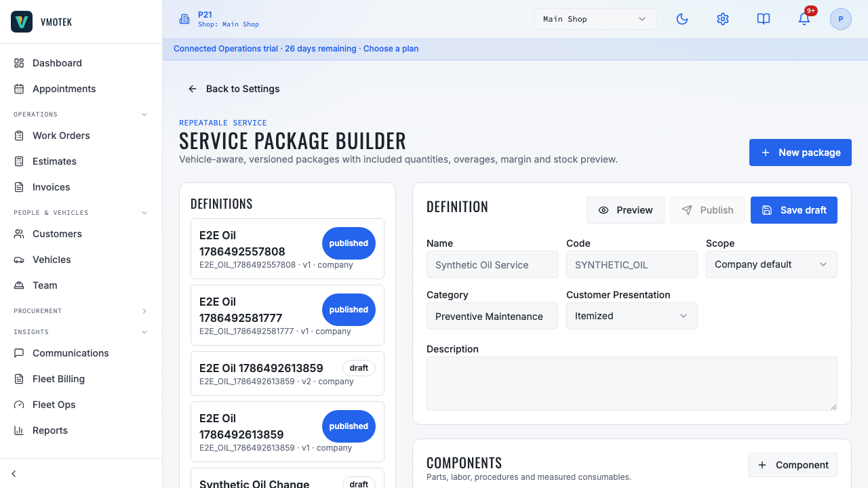The width and height of the screenshot is (868, 488).
Task: Collapse the sidebar with the chevron
Action: pyautogui.click(x=14, y=474)
